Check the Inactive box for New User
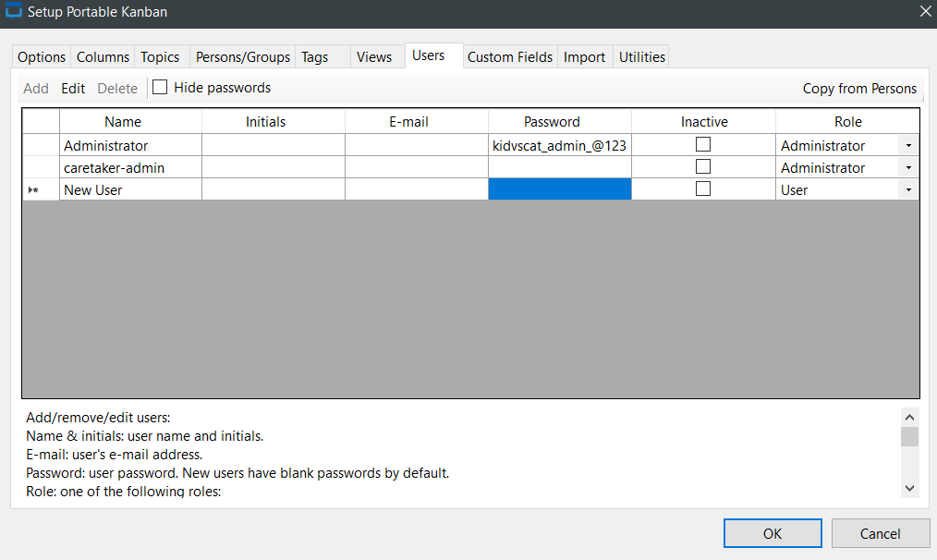This screenshot has width=937, height=560. point(703,189)
